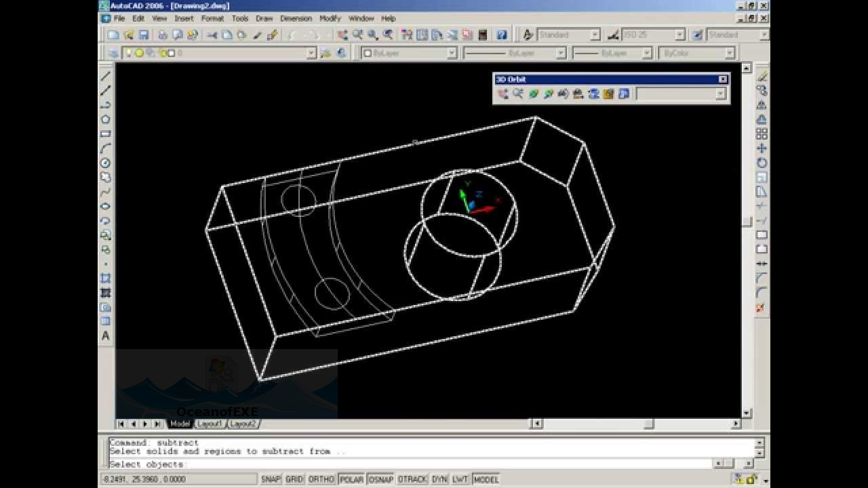Switch to the Layout1 tab
This screenshot has width=868, height=488.
click(x=210, y=424)
